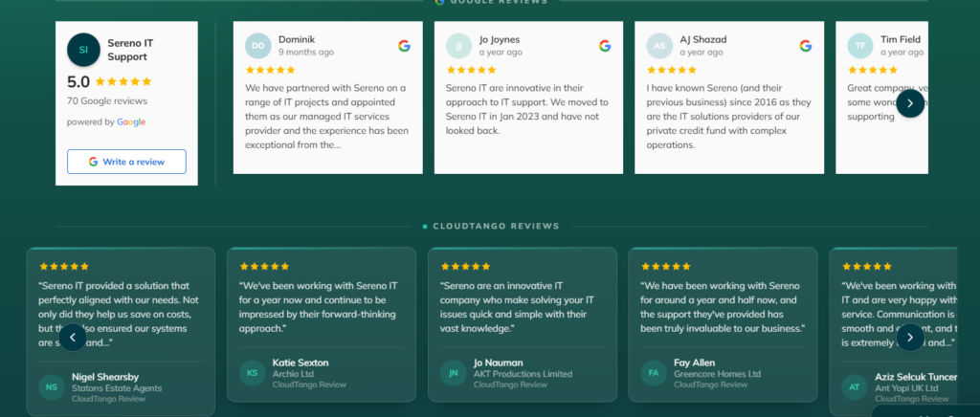Open the Tim Field review card
The height and width of the screenshot is (417, 980).
[881, 98]
